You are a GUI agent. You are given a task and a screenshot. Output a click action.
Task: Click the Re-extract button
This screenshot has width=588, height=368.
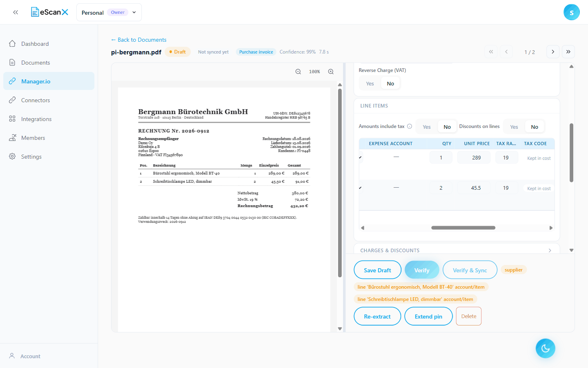coord(377,316)
